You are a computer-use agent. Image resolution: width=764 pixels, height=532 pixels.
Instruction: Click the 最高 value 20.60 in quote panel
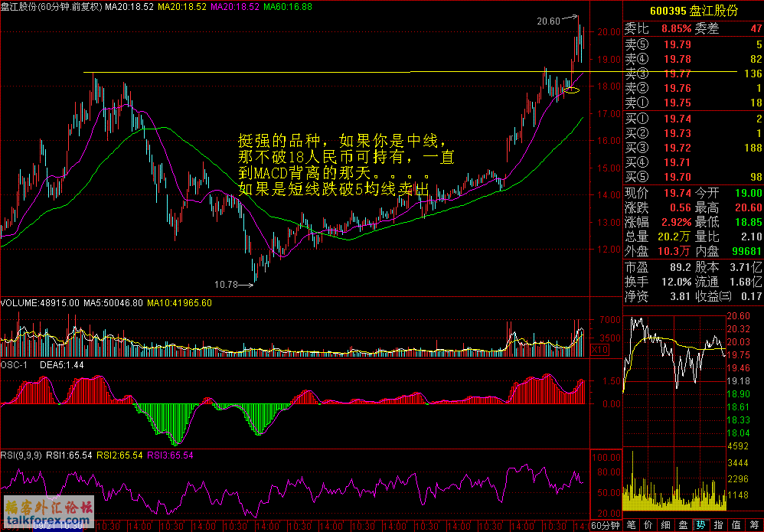(x=749, y=208)
